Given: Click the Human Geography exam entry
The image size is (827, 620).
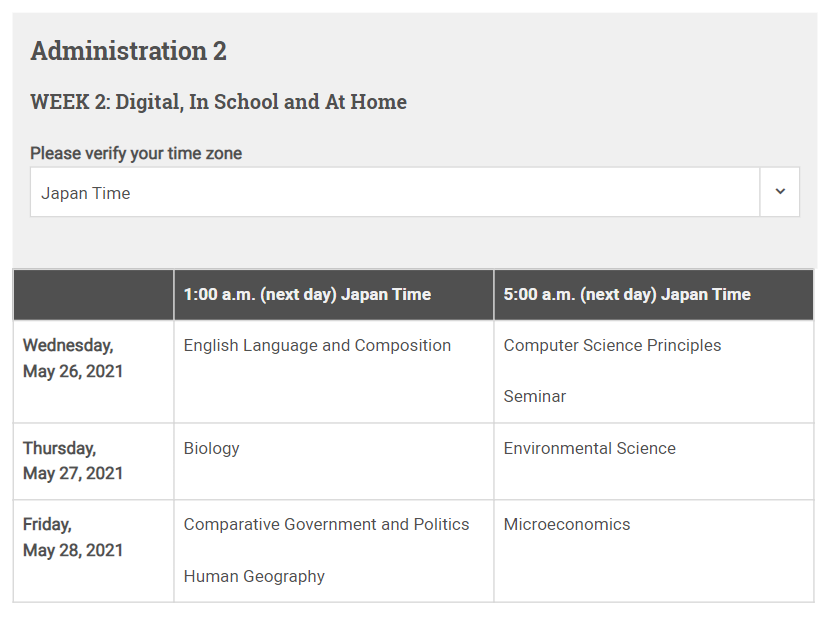Looking at the screenshot, I should 254,576.
